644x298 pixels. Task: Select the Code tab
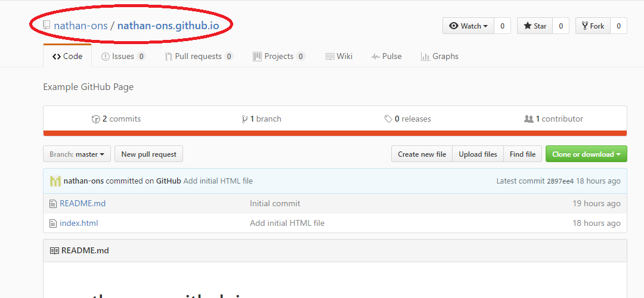pos(67,56)
